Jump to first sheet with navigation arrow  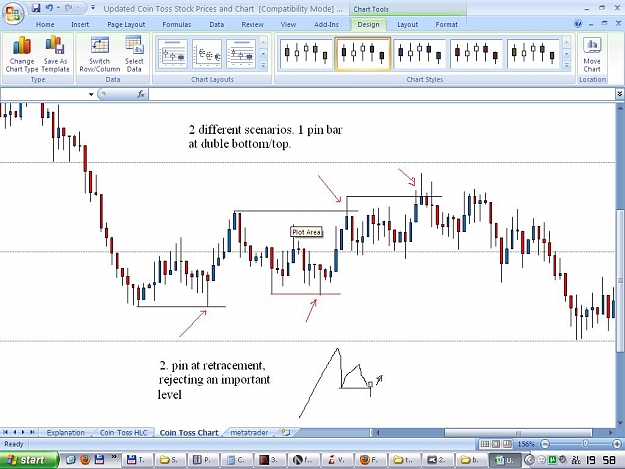pyautogui.click(x=6, y=432)
